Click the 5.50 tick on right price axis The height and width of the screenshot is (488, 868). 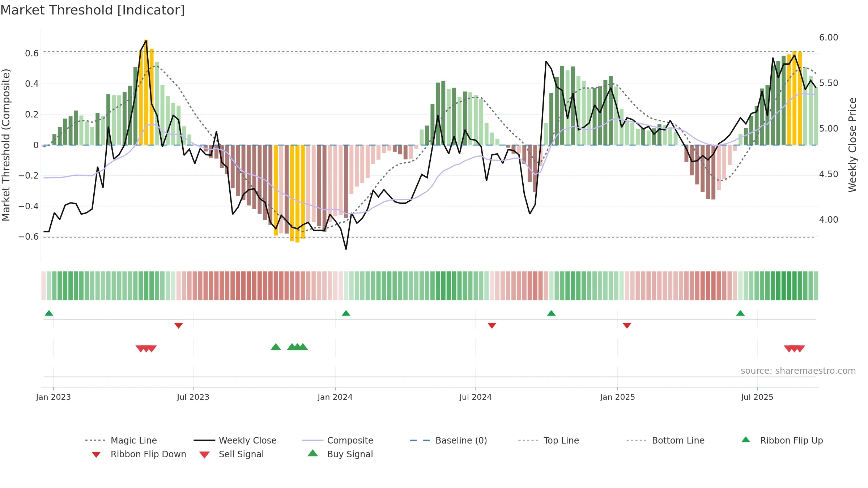[x=829, y=83]
